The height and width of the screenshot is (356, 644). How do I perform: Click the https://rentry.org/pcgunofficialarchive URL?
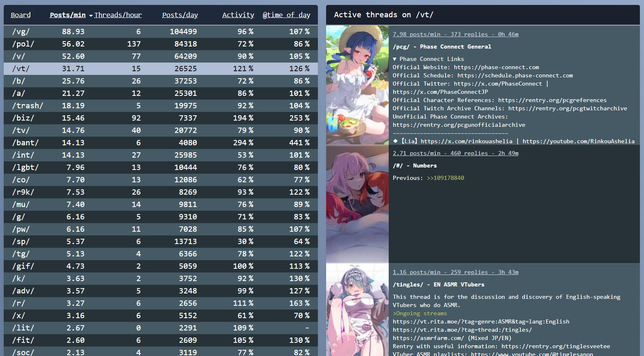coord(459,125)
